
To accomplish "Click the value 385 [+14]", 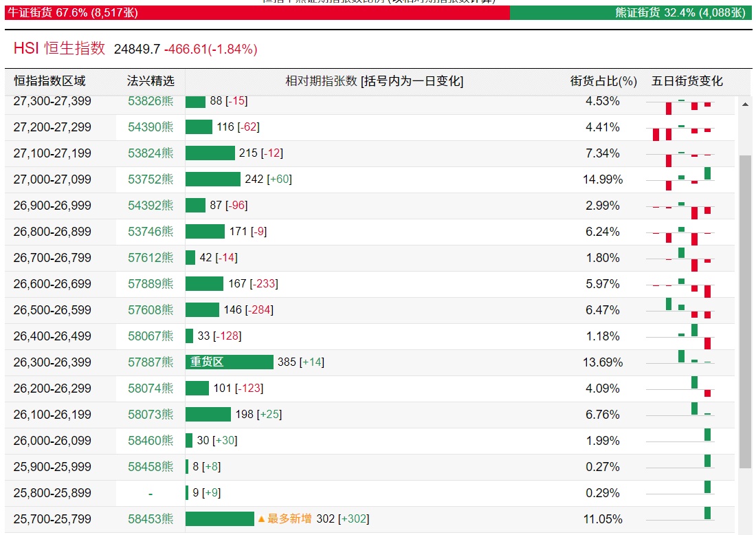I will (301, 362).
